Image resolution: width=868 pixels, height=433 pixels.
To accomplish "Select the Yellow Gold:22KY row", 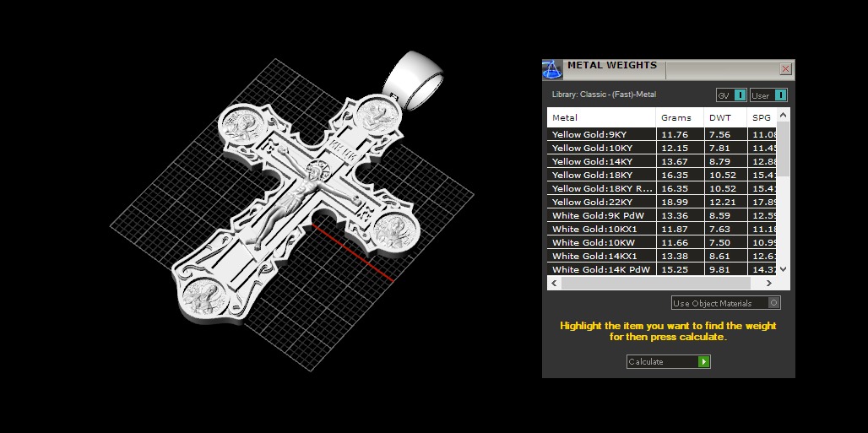I will click(x=661, y=202).
